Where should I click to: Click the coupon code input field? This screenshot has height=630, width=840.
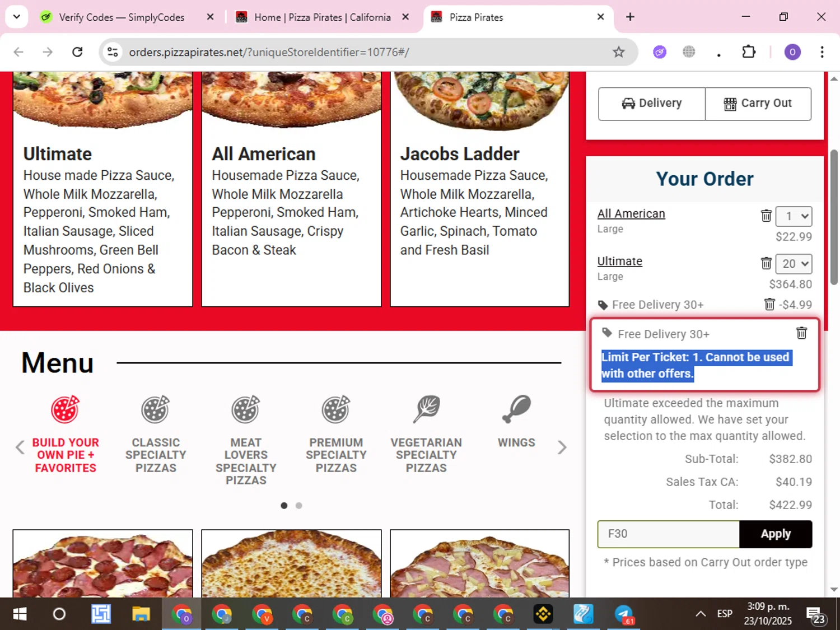coord(668,534)
